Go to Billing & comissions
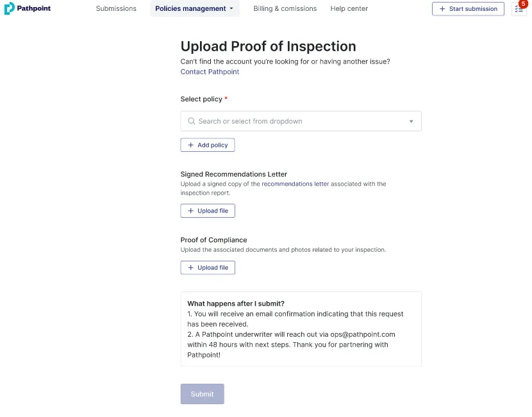 click(x=285, y=9)
